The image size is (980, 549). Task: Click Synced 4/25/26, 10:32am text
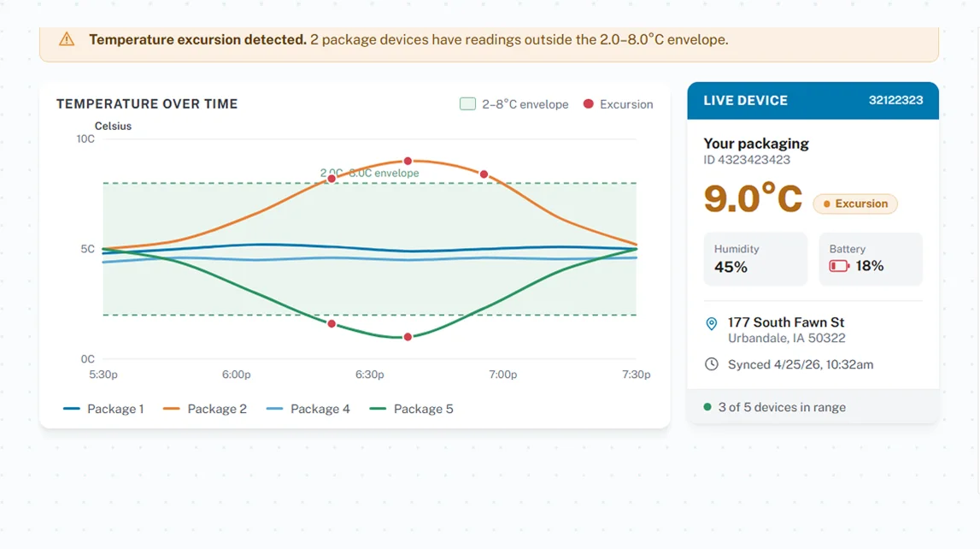[801, 364]
